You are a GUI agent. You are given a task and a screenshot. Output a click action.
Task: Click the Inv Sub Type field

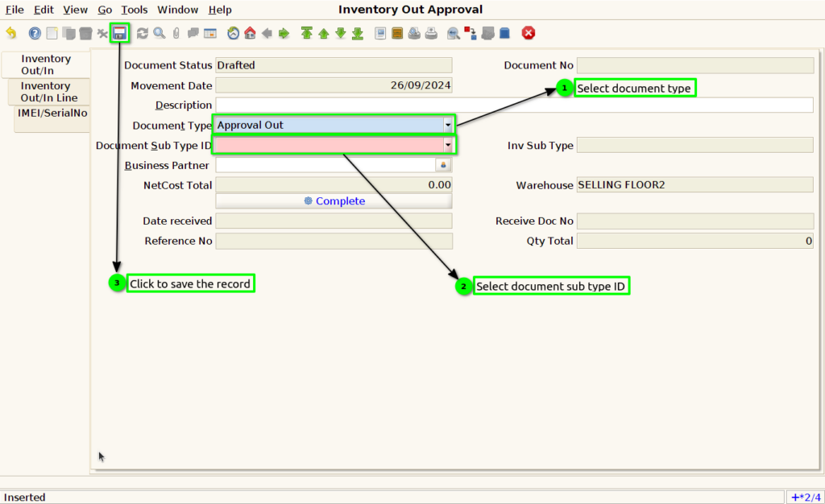[695, 145]
